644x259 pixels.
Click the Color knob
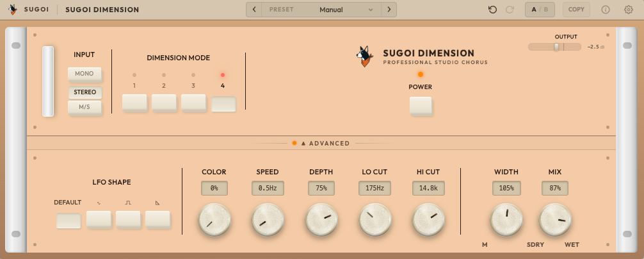tap(215, 219)
